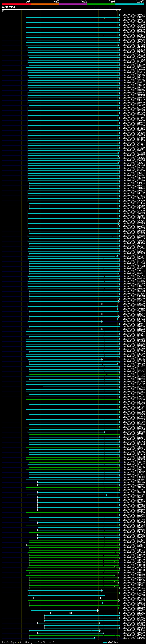Select hit label UniRef100_B7FHB2
The height and width of the screenshot is (644, 146).
tap(133, 193)
